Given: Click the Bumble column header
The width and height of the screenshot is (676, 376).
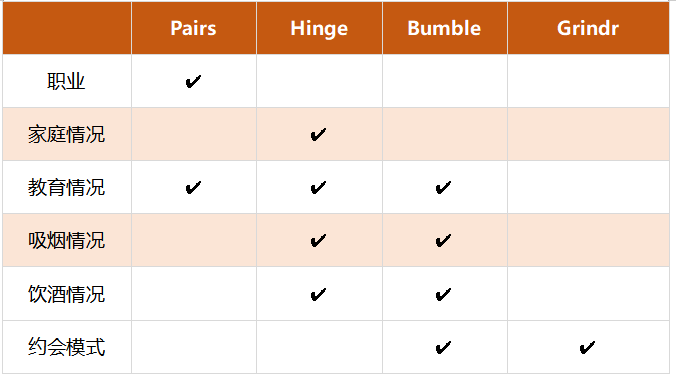Looking at the screenshot, I should point(444,28).
